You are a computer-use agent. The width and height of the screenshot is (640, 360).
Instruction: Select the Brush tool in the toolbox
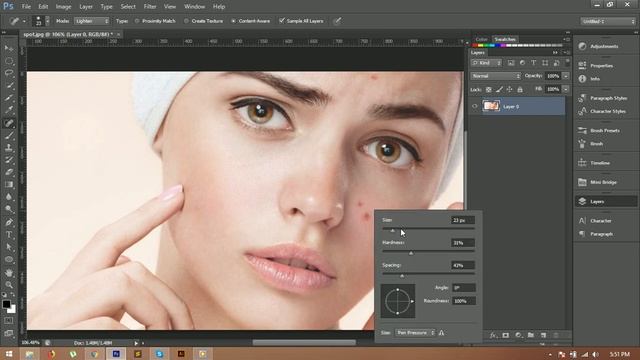click(9, 135)
